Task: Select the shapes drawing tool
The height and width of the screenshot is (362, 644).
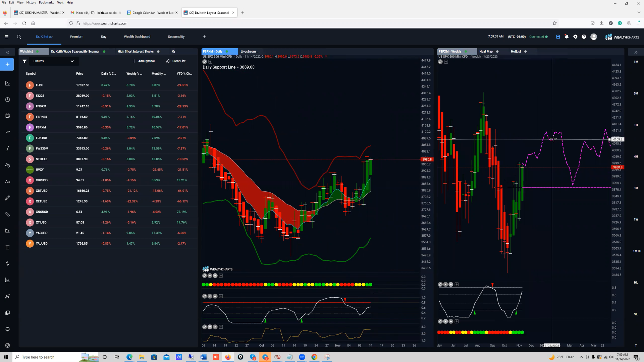Action: click(7, 165)
